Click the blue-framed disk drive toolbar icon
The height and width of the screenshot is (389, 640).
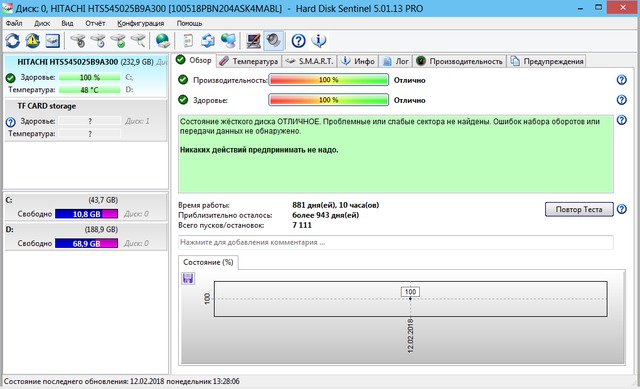53,41
